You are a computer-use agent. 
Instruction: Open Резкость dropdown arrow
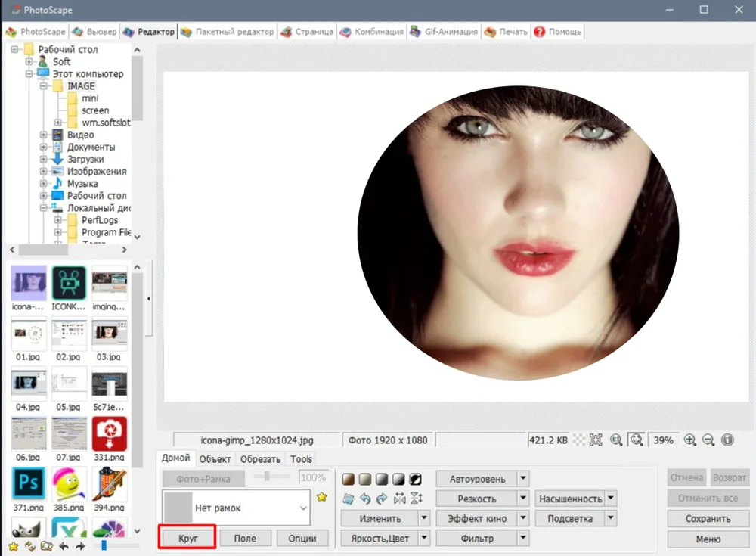[x=523, y=499]
